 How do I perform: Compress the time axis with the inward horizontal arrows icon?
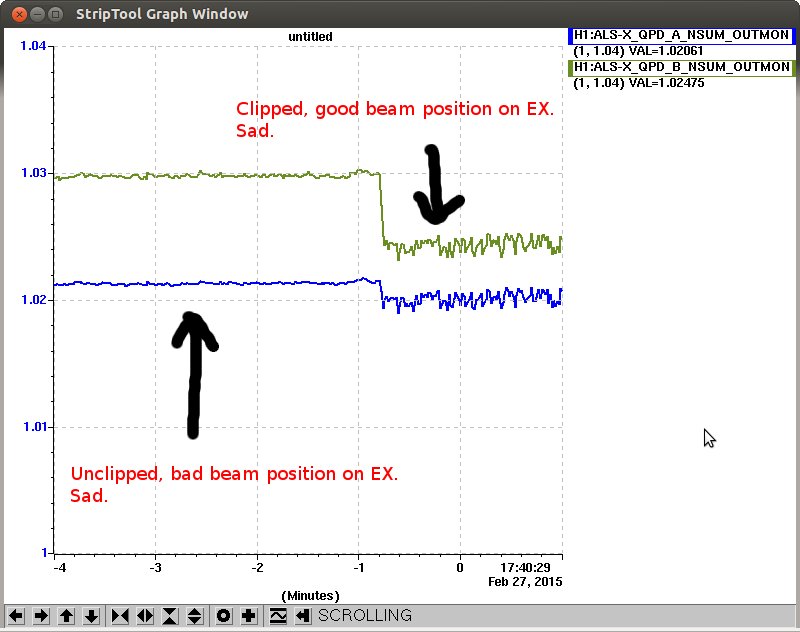tap(120, 616)
